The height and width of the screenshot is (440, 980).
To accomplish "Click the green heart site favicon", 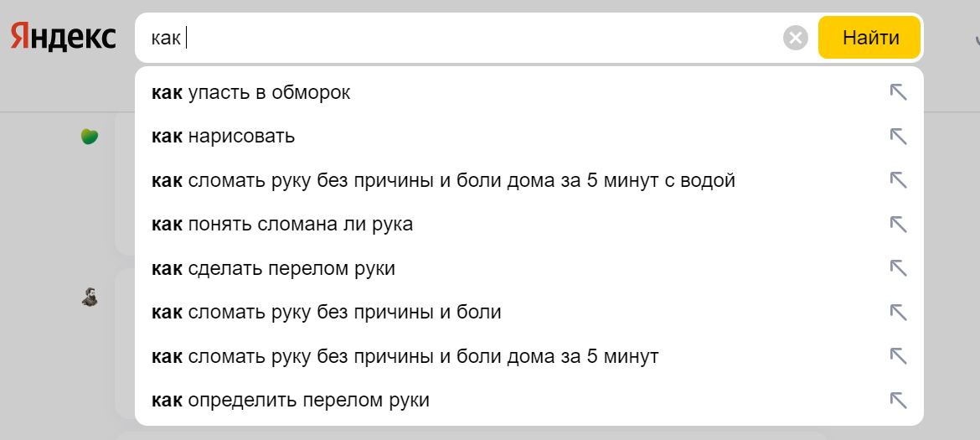I will click(x=90, y=137).
